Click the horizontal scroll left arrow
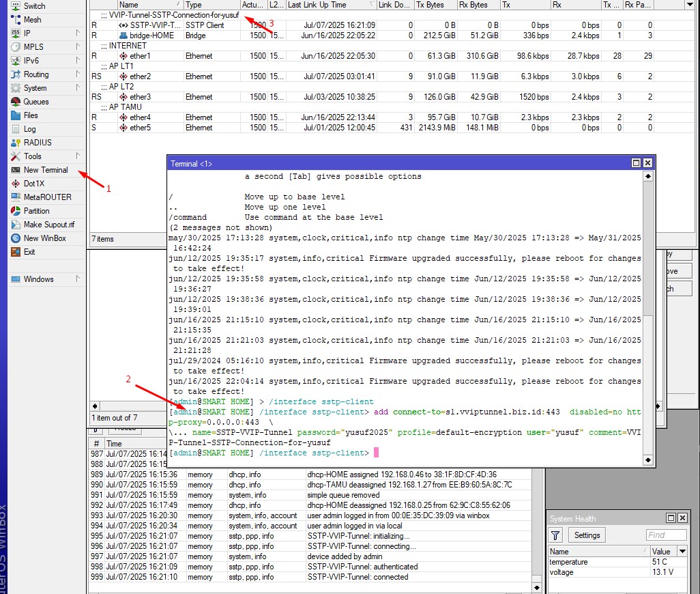The width and height of the screenshot is (700, 594). [x=95, y=406]
